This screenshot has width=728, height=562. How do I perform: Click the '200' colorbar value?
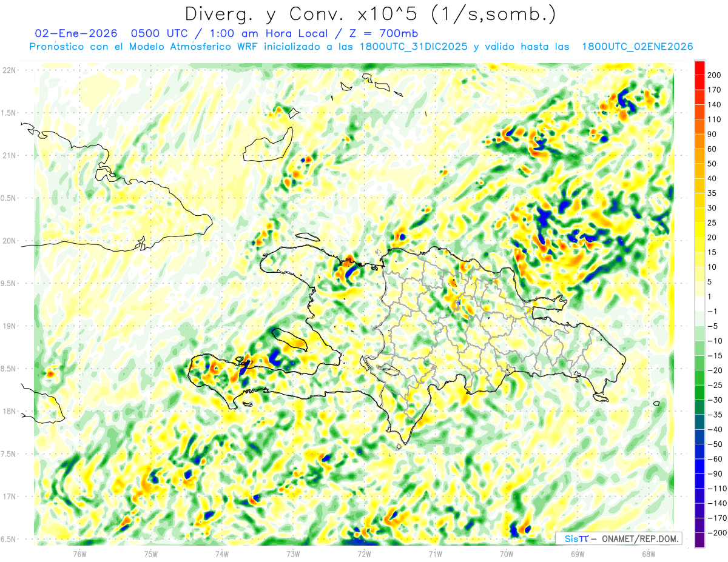[715, 75]
